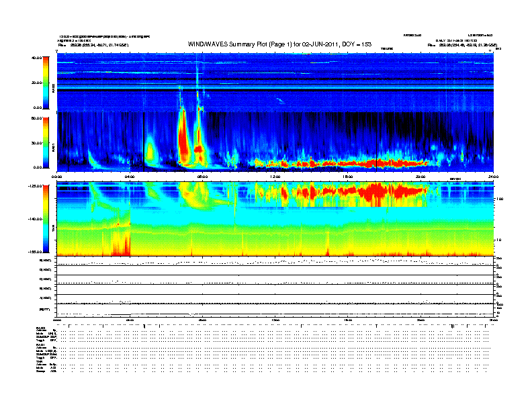Screen dimensions: 532x411
Task: Click 20:00 label below the bottom line plot
Action: tap(420, 320)
